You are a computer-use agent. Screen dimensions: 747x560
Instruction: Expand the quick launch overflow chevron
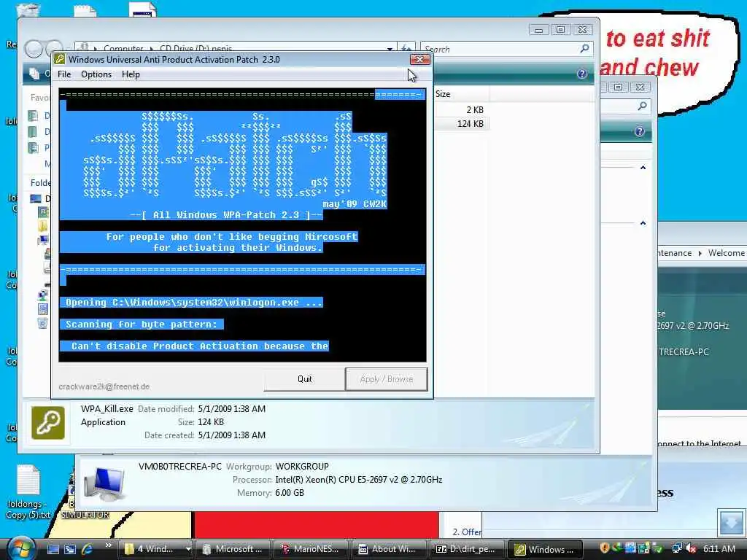point(108,545)
